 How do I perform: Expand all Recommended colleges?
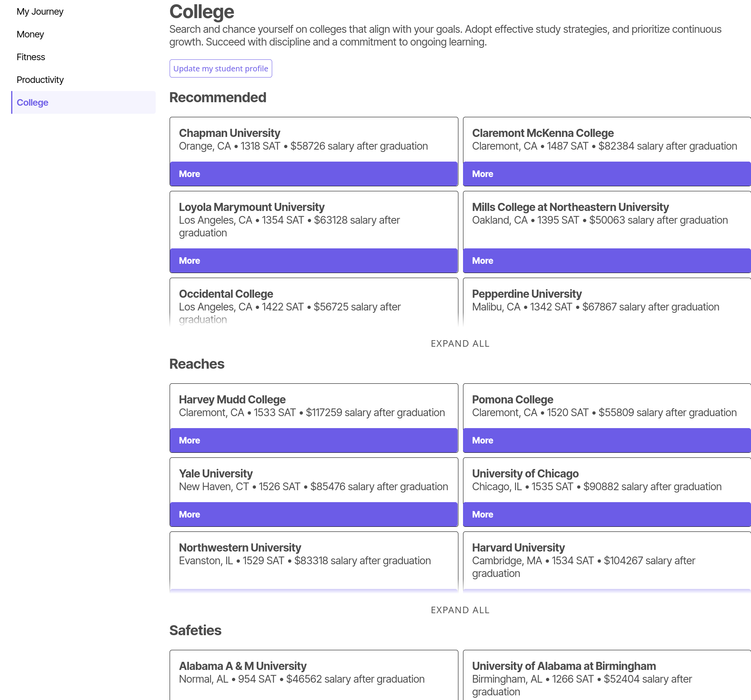[x=460, y=344]
